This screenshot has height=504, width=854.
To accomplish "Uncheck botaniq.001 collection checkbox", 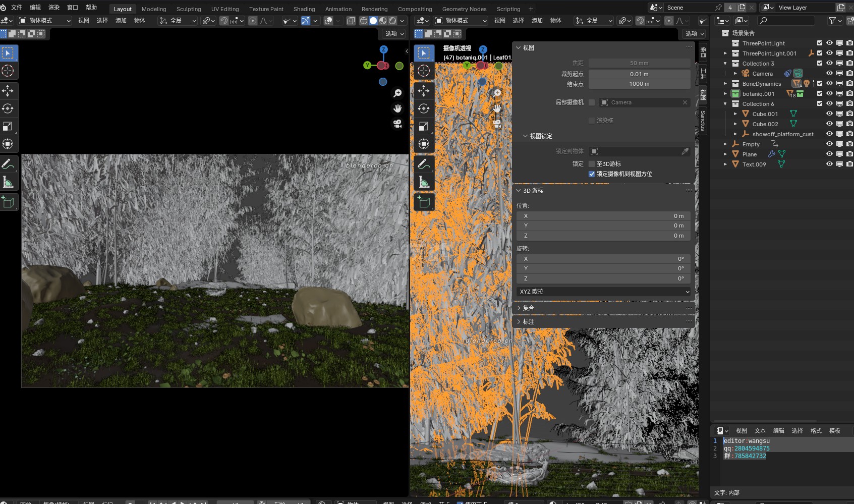I will click(x=820, y=93).
